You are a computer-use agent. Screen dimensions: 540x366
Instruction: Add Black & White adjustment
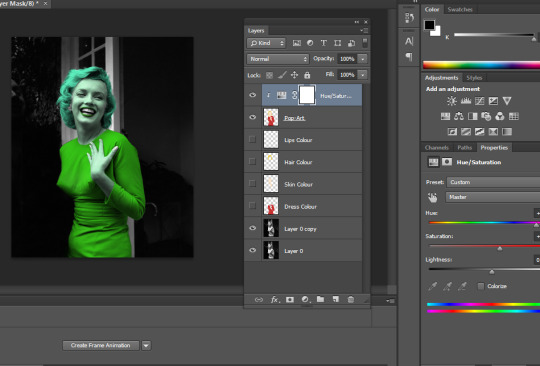pos(472,116)
